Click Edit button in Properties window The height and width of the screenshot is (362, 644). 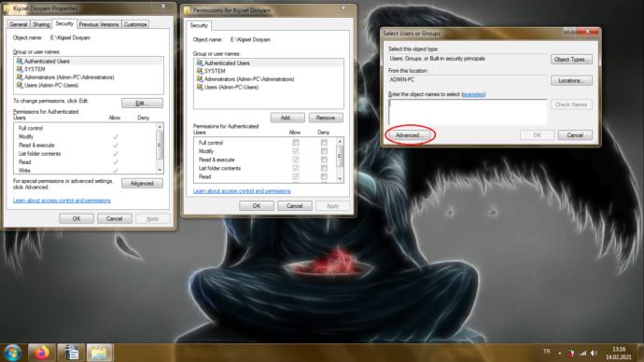pyautogui.click(x=142, y=103)
